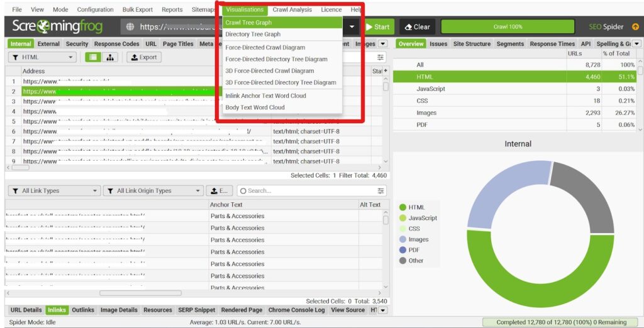The width and height of the screenshot is (644, 328).
Task: Open the SERP Snippet bottom tab
Action: tap(196, 310)
